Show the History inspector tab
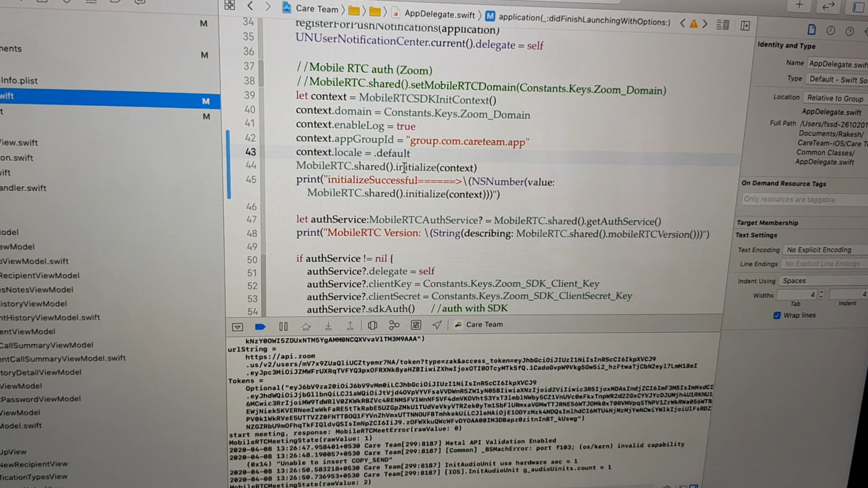868x488 pixels. 831,31
